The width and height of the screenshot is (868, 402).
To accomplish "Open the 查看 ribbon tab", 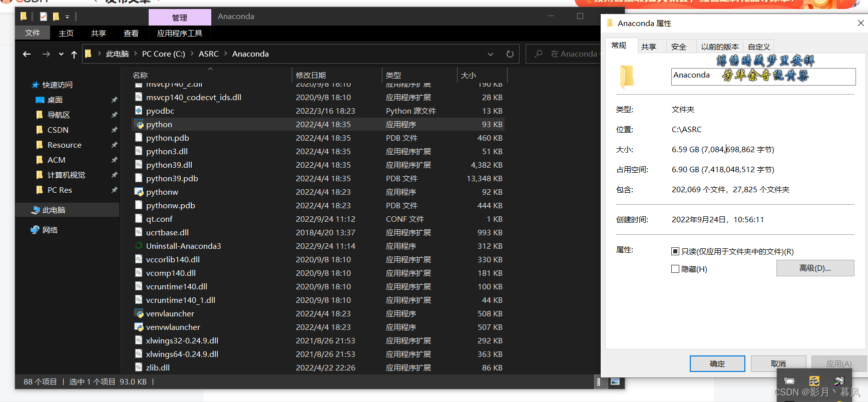I will tap(131, 33).
